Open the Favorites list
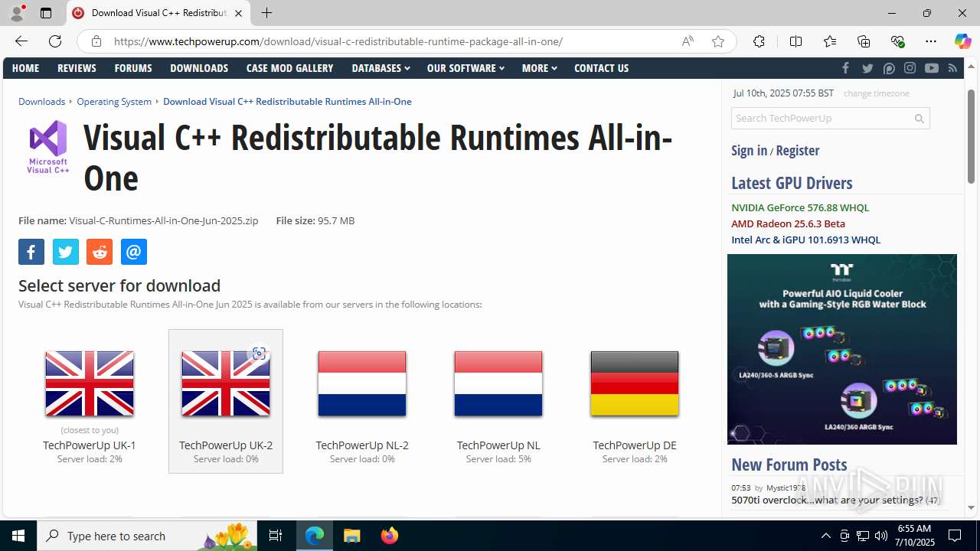 click(830, 41)
